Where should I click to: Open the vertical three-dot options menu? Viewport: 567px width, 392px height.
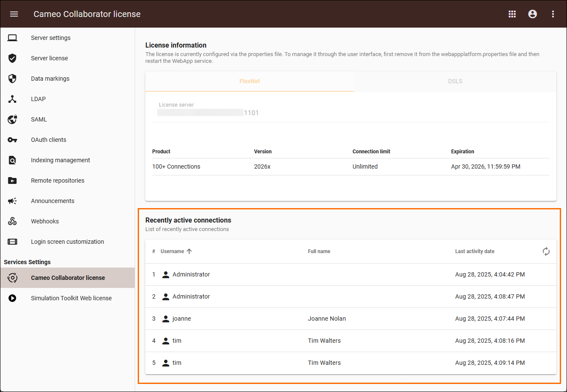(553, 14)
